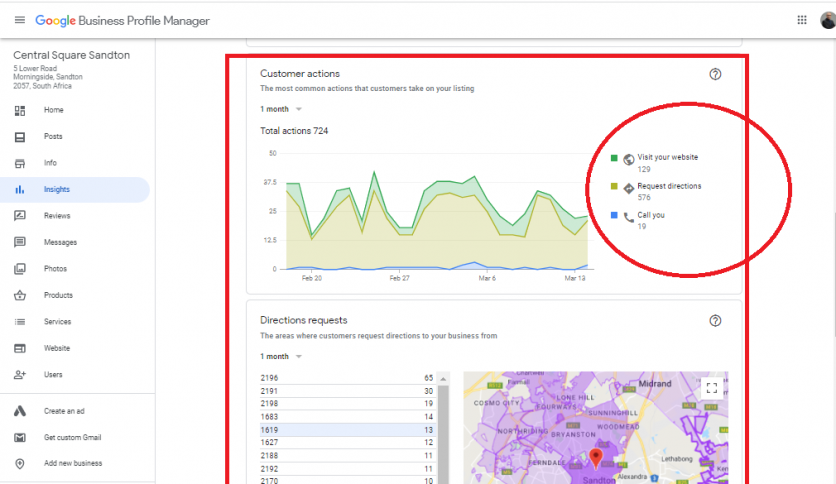Screen dimensions: 836x484
Task: Click Add new business link
Action: (x=73, y=463)
